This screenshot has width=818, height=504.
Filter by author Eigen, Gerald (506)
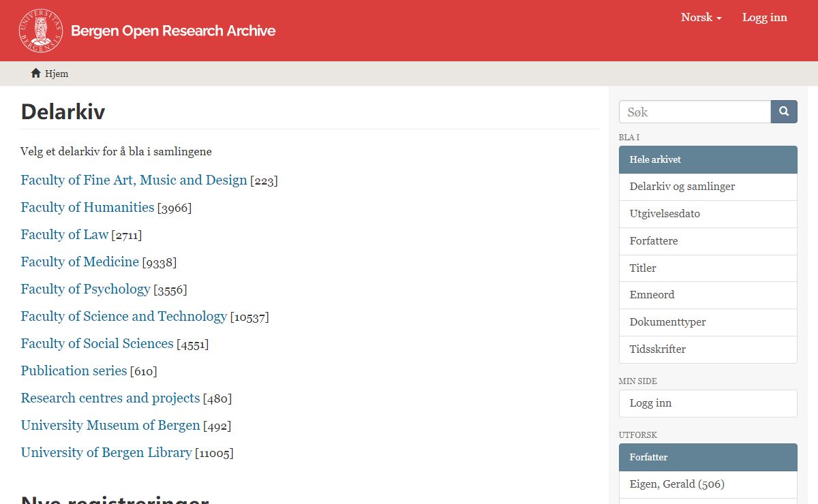pyautogui.click(x=708, y=484)
